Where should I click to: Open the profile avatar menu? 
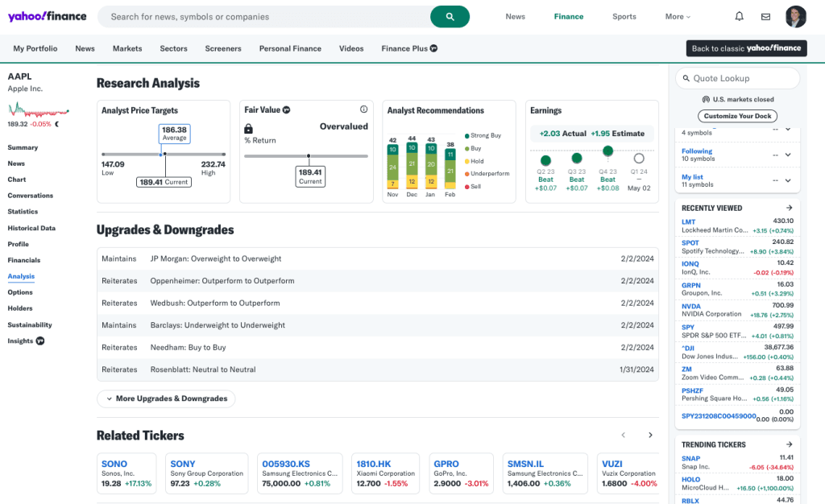[x=795, y=17]
